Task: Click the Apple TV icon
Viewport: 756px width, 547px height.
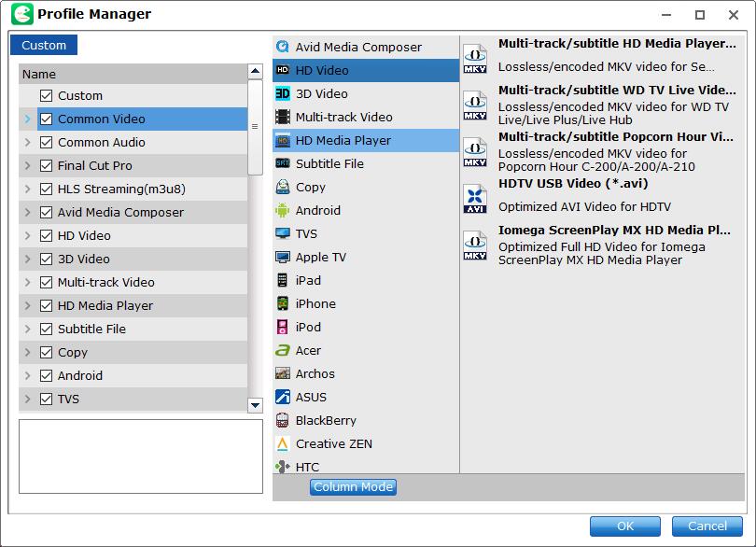Action: click(x=283, y=257)
